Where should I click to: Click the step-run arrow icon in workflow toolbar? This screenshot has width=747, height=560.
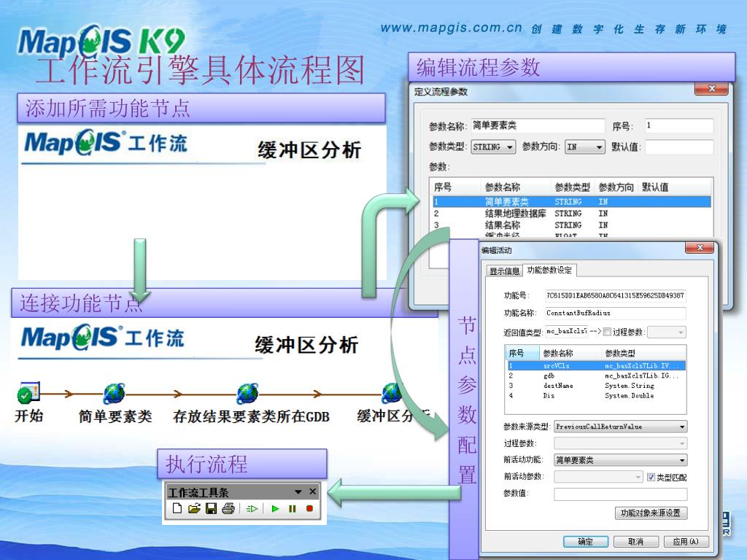tap(252, 509)
